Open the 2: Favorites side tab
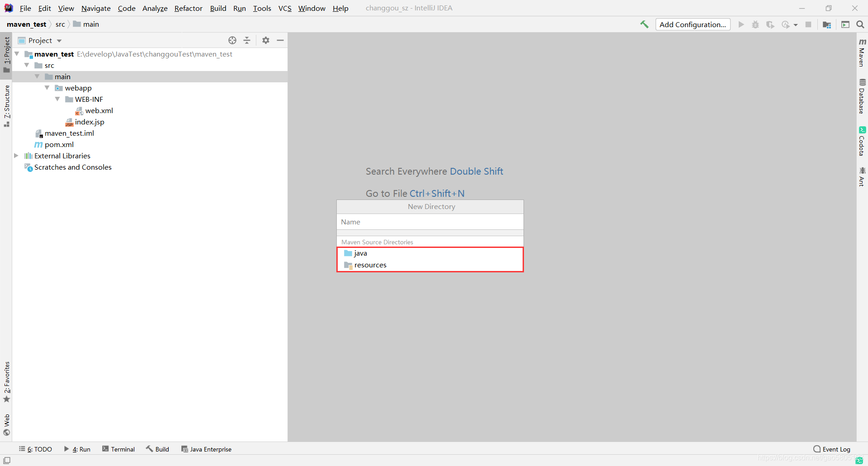The image size is (868, 466). pos(6,382)
